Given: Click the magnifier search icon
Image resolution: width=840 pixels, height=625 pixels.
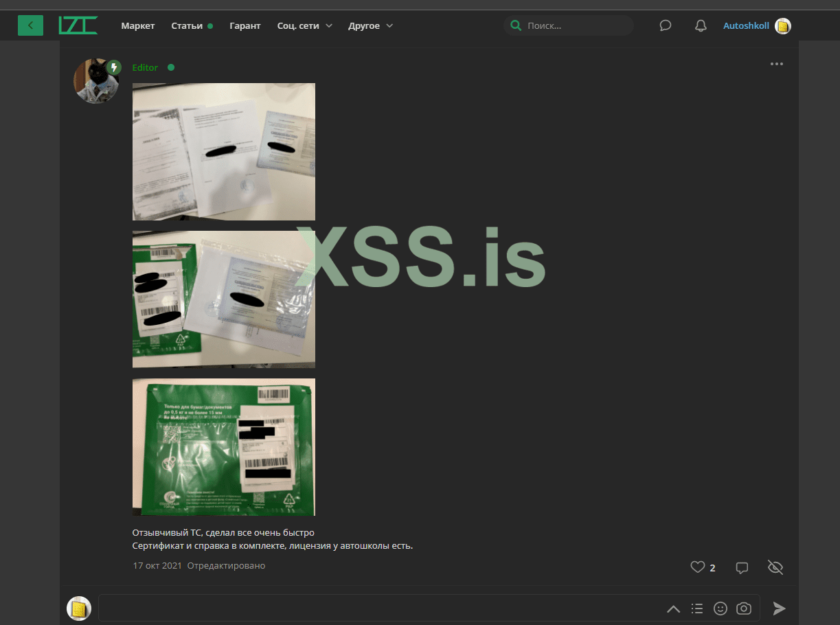Looking at the screenshot, I should pos(515,25).
